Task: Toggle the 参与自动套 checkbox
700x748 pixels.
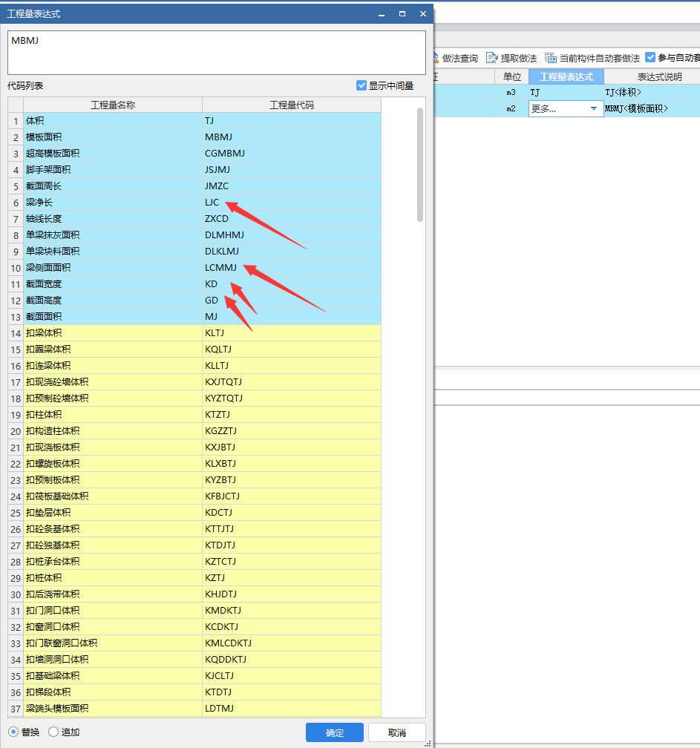Action: click(x=650, y=57)
